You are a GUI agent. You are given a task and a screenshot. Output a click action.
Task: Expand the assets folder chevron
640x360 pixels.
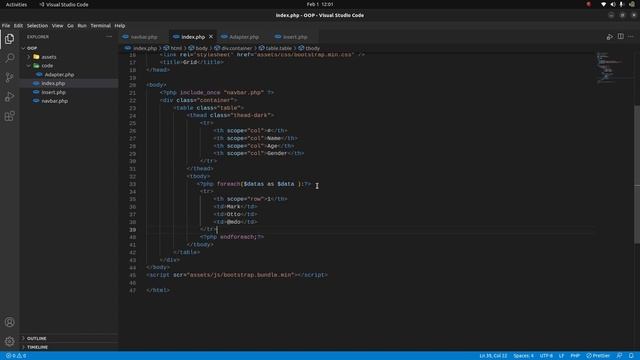(29, 57)
